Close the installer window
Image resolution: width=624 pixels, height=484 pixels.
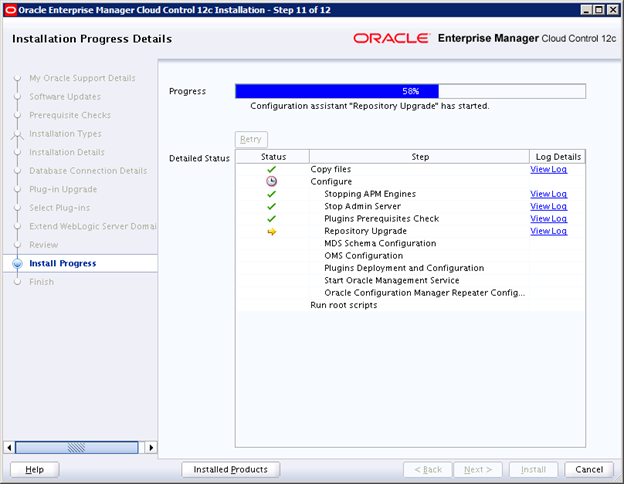[x=613, y=10]
